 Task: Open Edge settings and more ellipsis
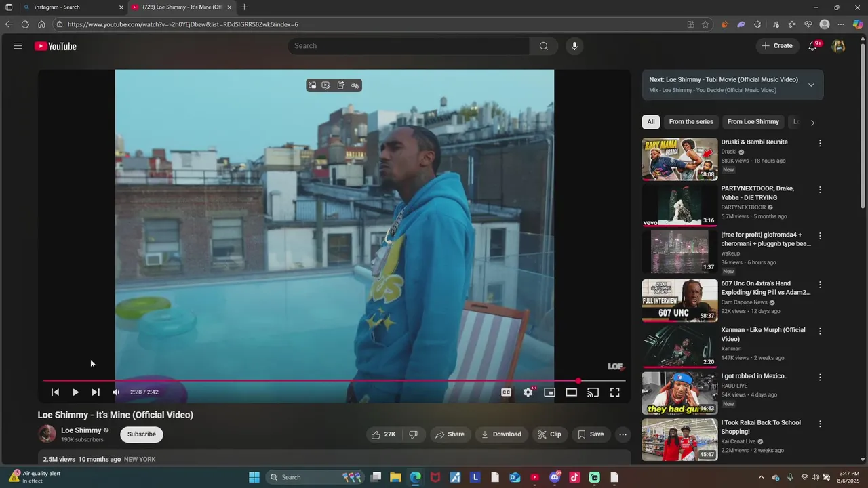coord(841,24)
